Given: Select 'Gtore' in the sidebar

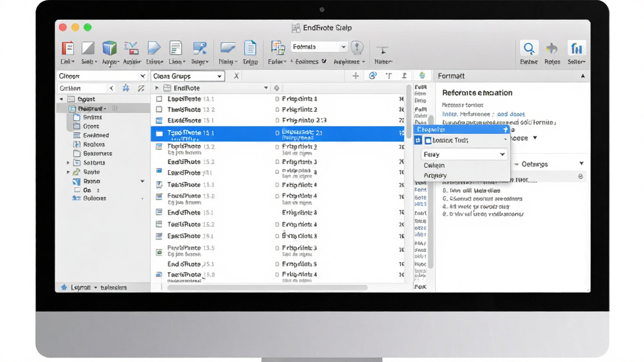Looking at the screenshot, I should pyautogui.click(x=91, y=126).
